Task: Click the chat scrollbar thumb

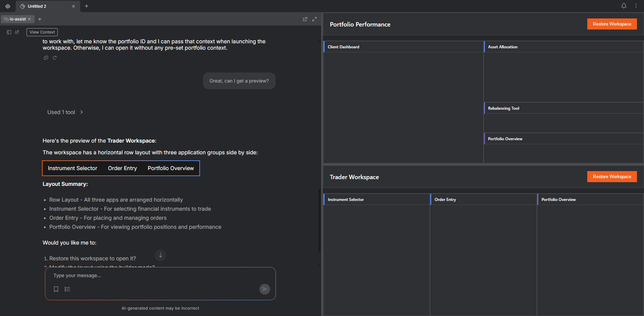Action: point(319,220)
